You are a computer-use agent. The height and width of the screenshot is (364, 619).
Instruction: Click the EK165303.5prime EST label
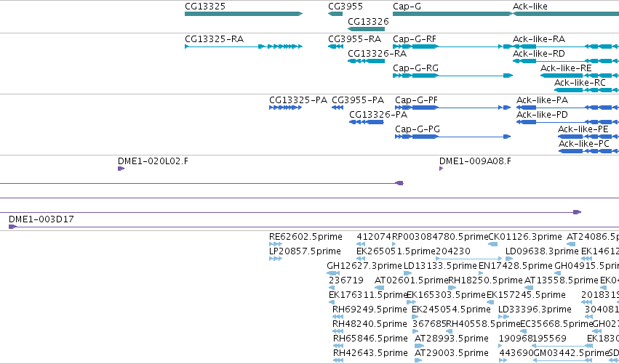(446, 295)
